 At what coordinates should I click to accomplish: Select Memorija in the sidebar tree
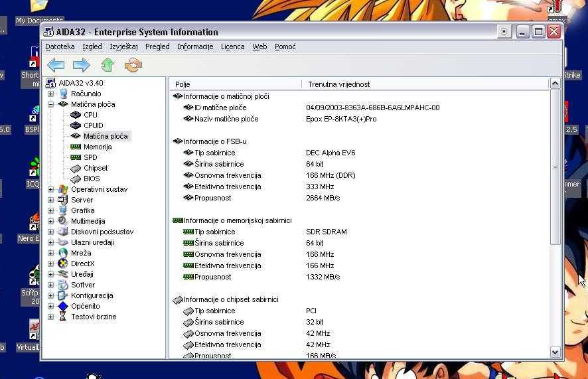tap(97, 147)
